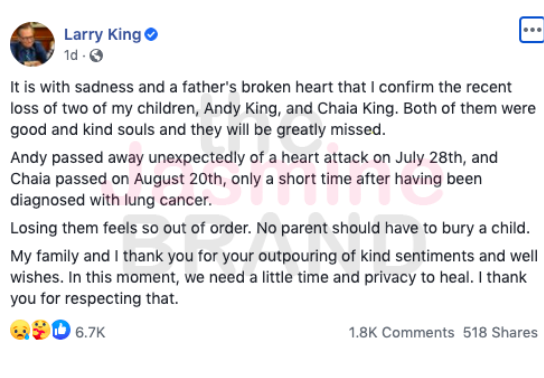Click the blue verified badge

coord(151,34)
